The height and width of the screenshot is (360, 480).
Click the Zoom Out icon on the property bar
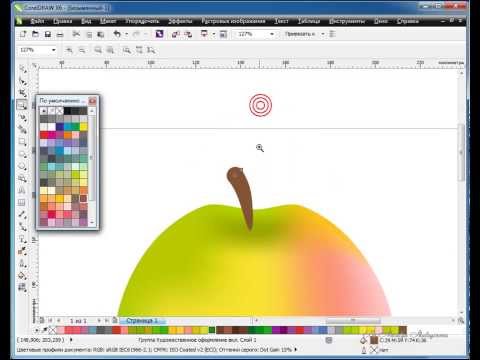[82, 50]
